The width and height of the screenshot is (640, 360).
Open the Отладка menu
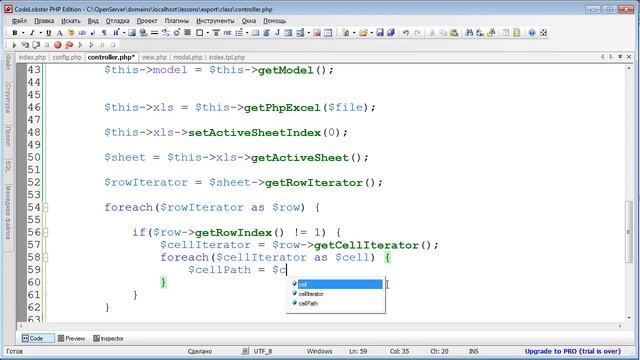tap(118, 21)
